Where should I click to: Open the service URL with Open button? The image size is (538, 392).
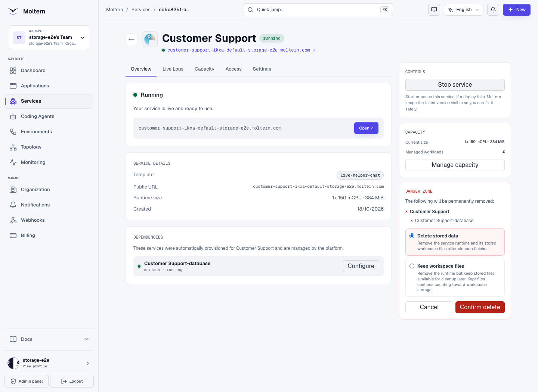point(366,128)
